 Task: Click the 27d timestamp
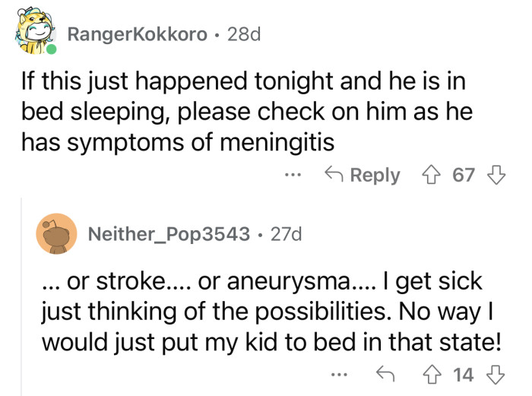point(286,234)
